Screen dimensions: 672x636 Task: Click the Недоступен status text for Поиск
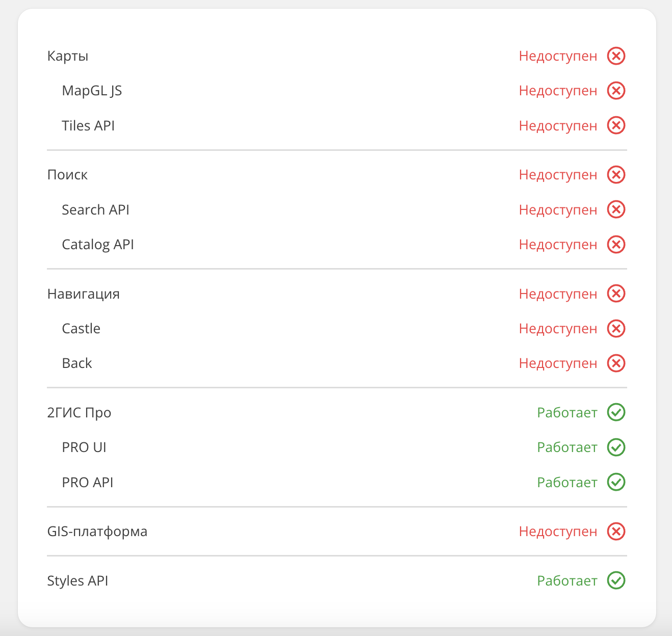pyautogui.click(x=558, y=175)
